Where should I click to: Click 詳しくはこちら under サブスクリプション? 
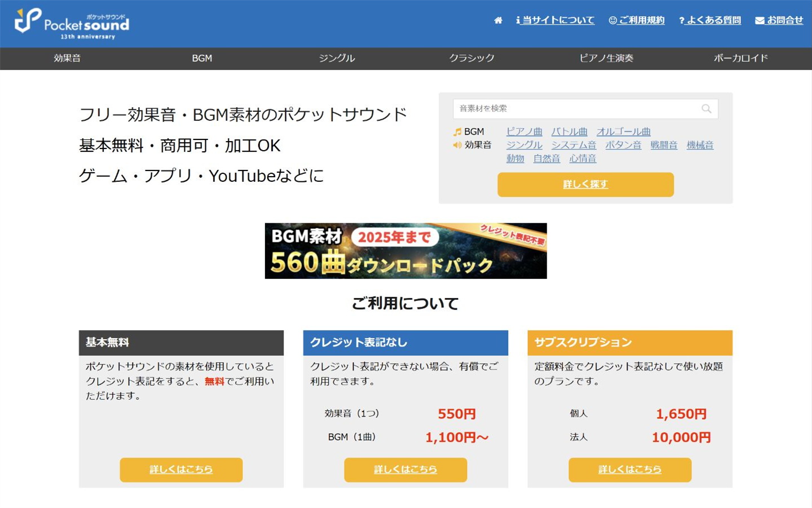coord(630,470)
